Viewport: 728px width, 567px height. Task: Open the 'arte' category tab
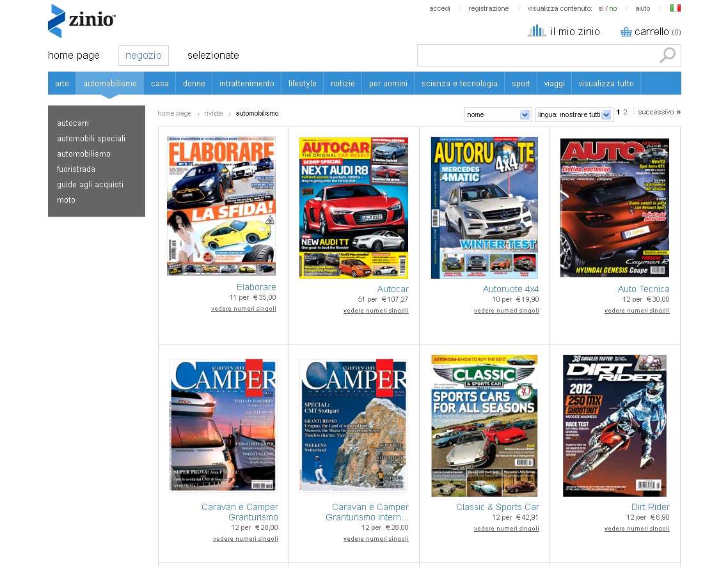point(62,84)
